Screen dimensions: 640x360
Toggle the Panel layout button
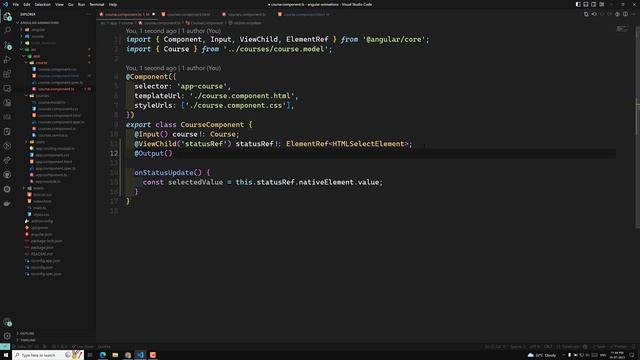[x=586, y=4]
